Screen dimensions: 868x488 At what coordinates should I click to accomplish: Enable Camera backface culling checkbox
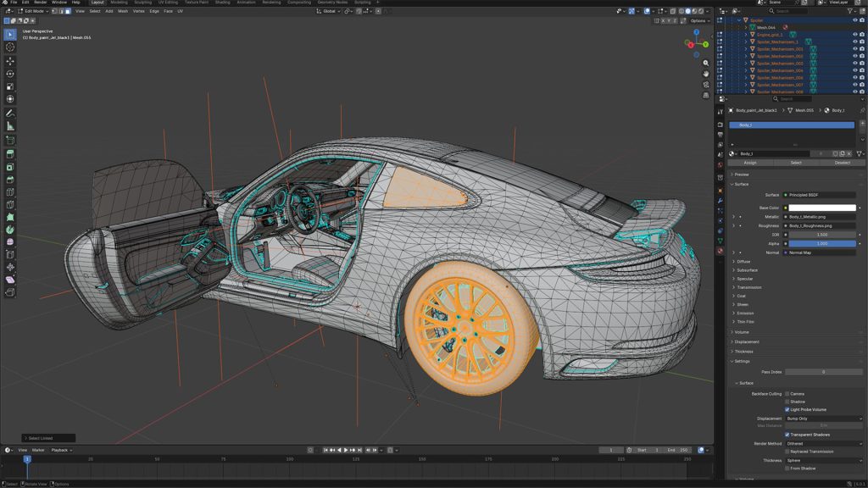click(x=787, y=394)
